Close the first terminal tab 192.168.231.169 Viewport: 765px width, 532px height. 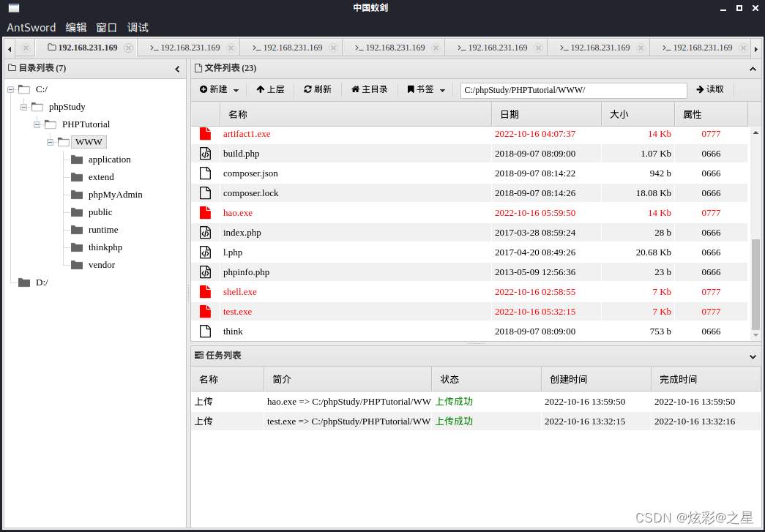[x=231, y=48]
